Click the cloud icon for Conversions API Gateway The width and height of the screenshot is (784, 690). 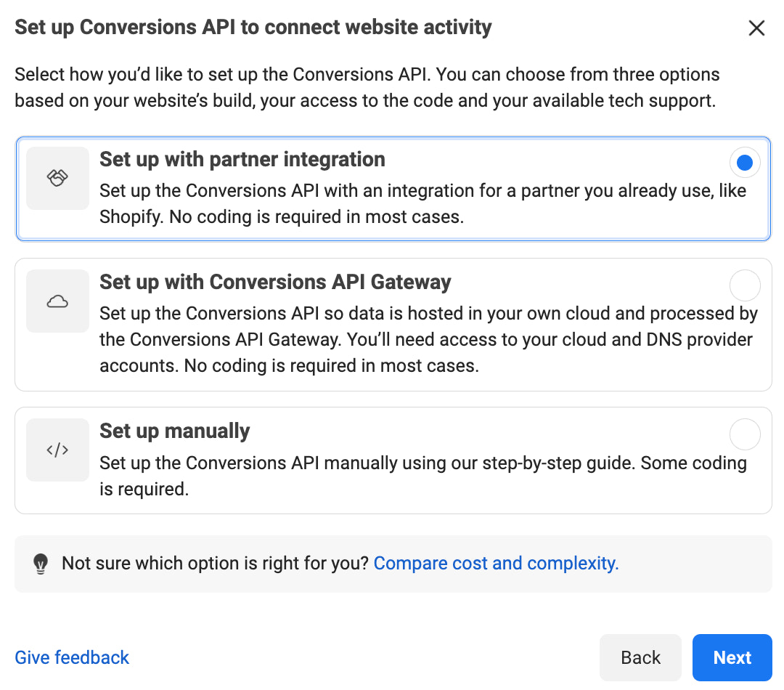coord(57,301)
